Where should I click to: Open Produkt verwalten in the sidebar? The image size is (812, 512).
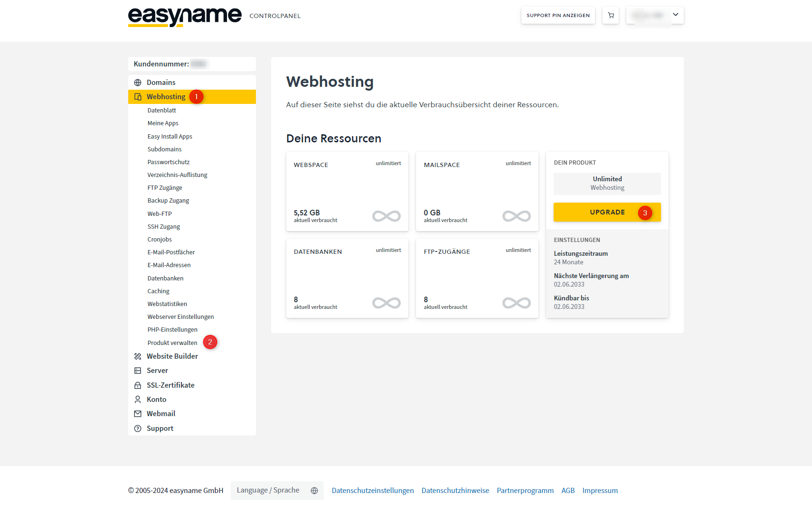(x=172, y=343)
